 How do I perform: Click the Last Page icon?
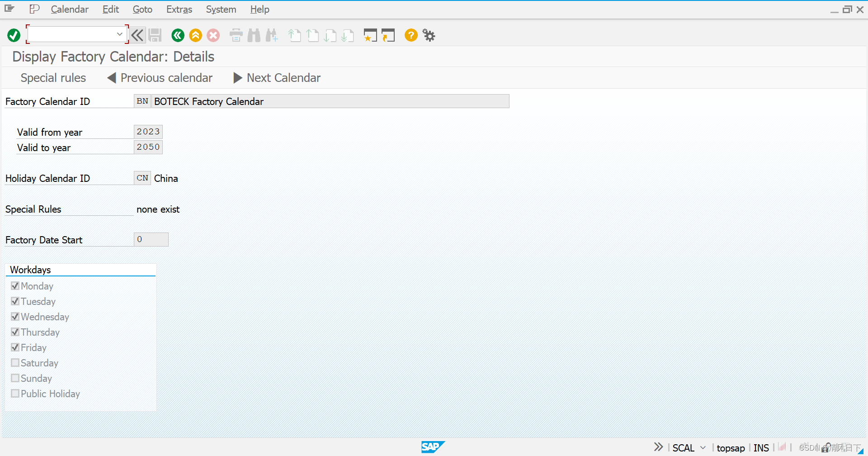[348, 35]
